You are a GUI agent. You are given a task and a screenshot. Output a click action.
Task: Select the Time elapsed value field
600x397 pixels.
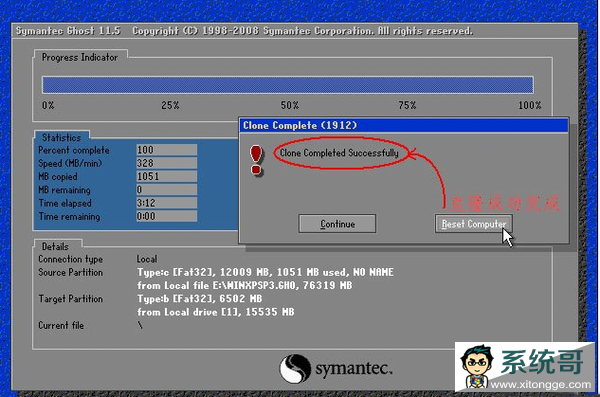[x=167, y=203]
